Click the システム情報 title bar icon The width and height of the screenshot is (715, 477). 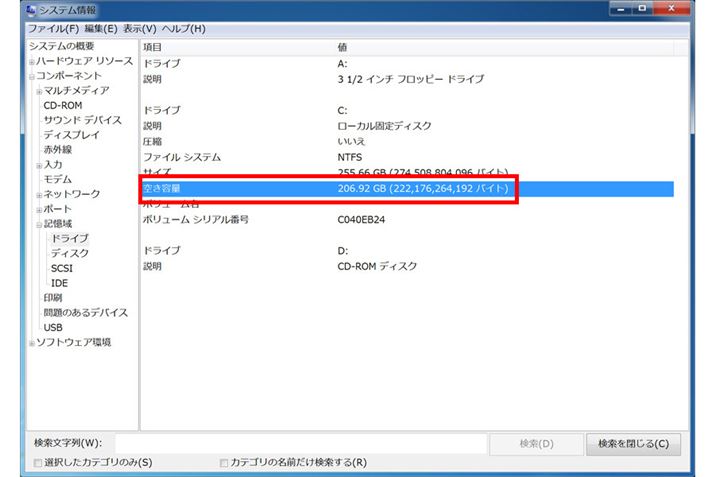[x=31, y=9]
